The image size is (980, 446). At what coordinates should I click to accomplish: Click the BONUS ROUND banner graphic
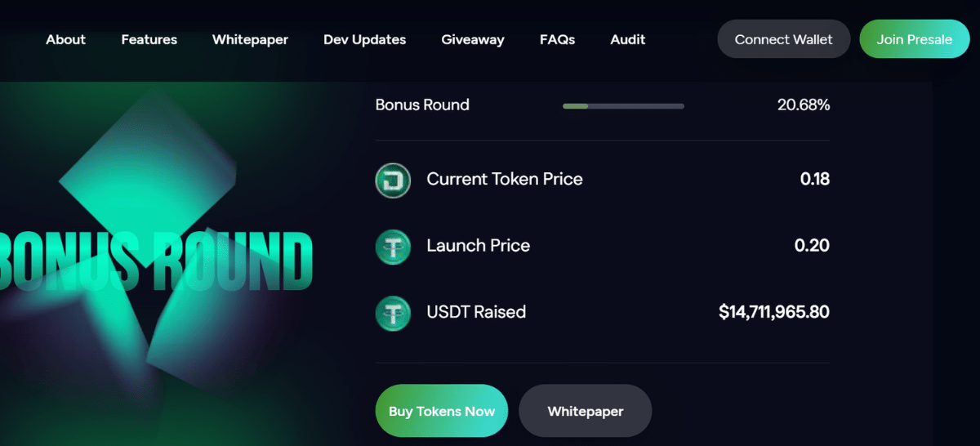pos(157,261)
